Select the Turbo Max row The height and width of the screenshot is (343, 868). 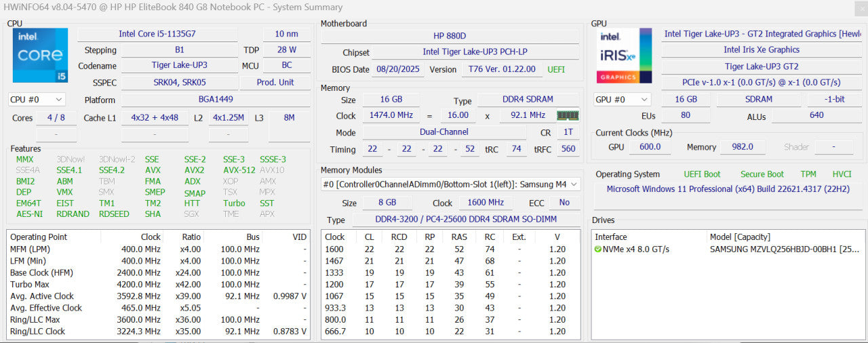point(159,285)
